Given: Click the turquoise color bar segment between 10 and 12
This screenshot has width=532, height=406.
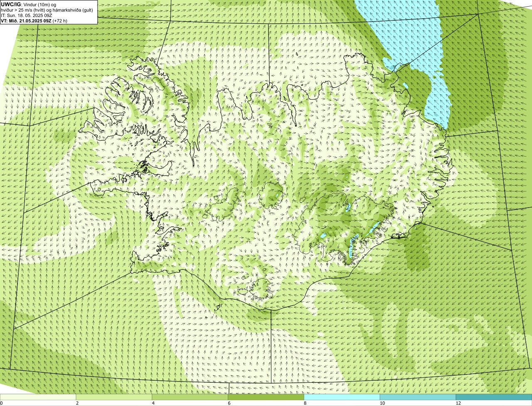Looking at the screenshot, I should coord(418,397).
